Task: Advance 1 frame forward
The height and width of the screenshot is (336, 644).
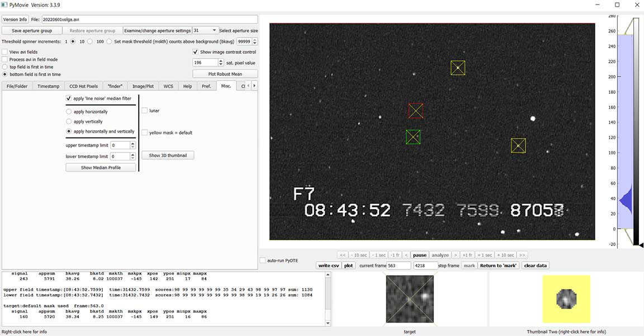Action: 467,255
